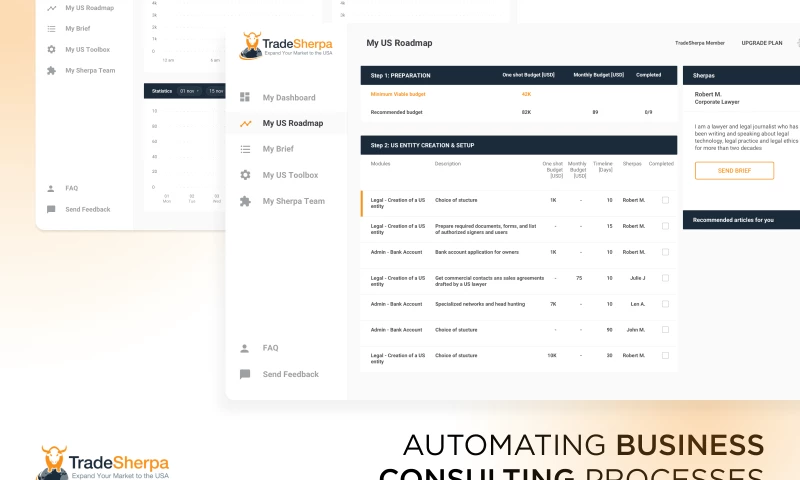Click the Step 2: US ENTITY CREATION & SETUP header
The image size is (800, 480).
coord(422,145)
